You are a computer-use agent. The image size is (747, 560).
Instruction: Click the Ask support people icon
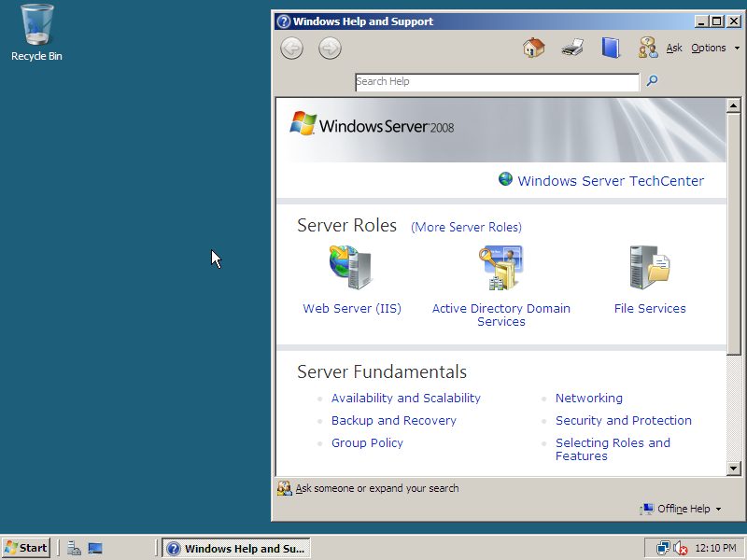[x=648, y=48]
